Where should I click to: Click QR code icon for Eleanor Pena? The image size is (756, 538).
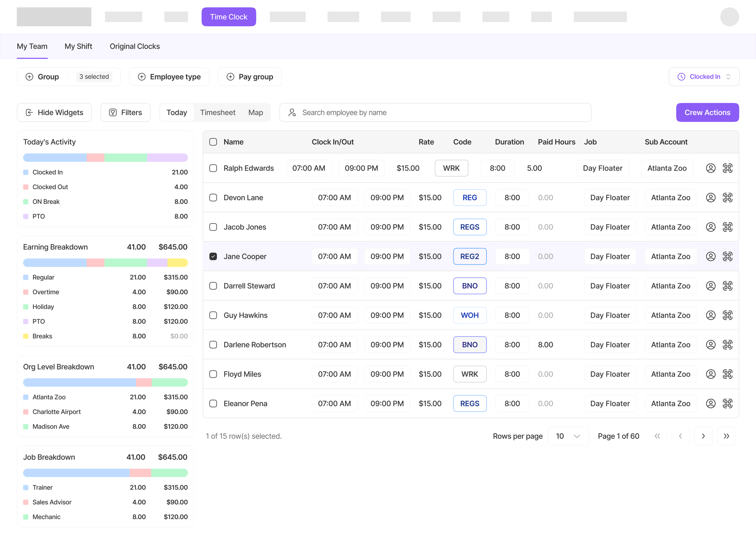[x=727, y=403]
